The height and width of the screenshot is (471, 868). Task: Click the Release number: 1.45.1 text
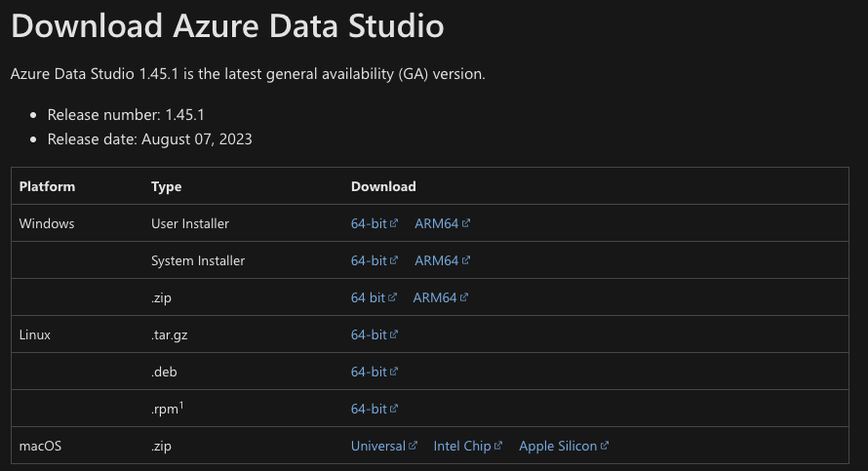(126, 115)
